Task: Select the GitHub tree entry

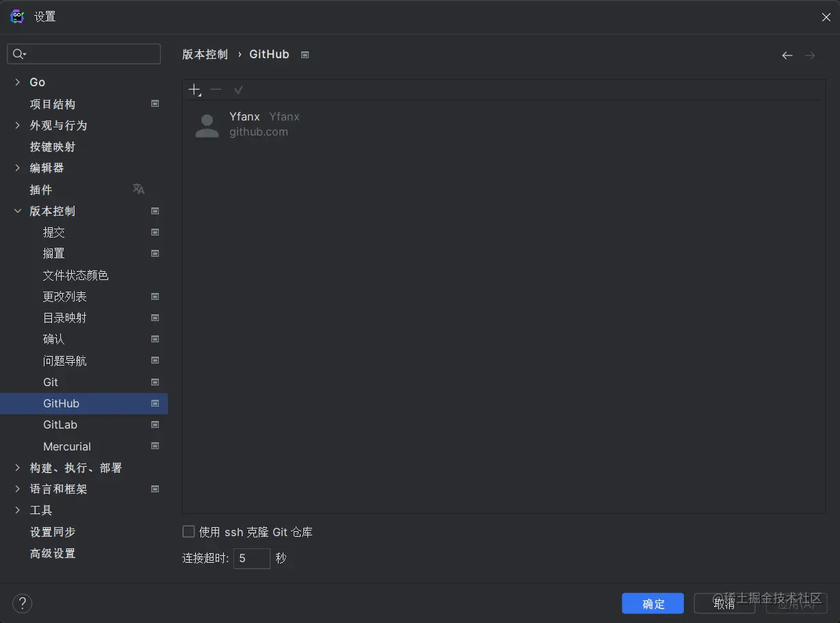Action: point(84,403)
